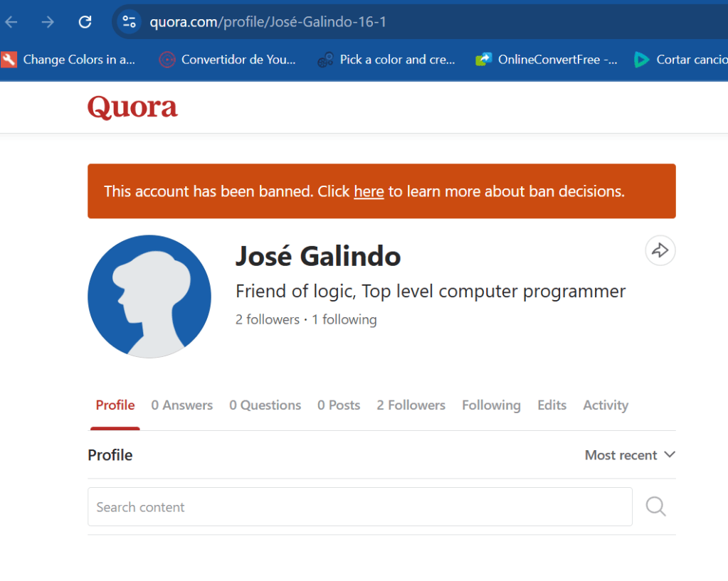
Task: Click the Search content input field
Action: [x=359, y=507]
